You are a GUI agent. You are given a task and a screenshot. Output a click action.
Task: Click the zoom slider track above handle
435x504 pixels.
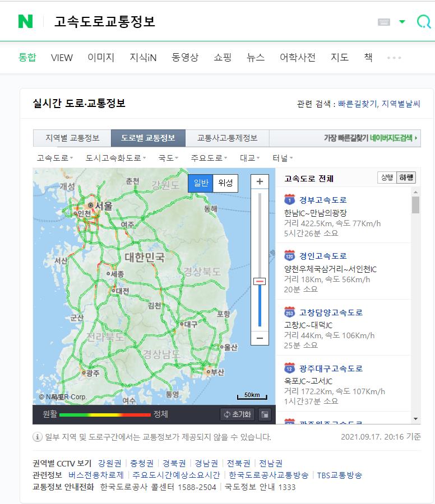tap(260, 235)
